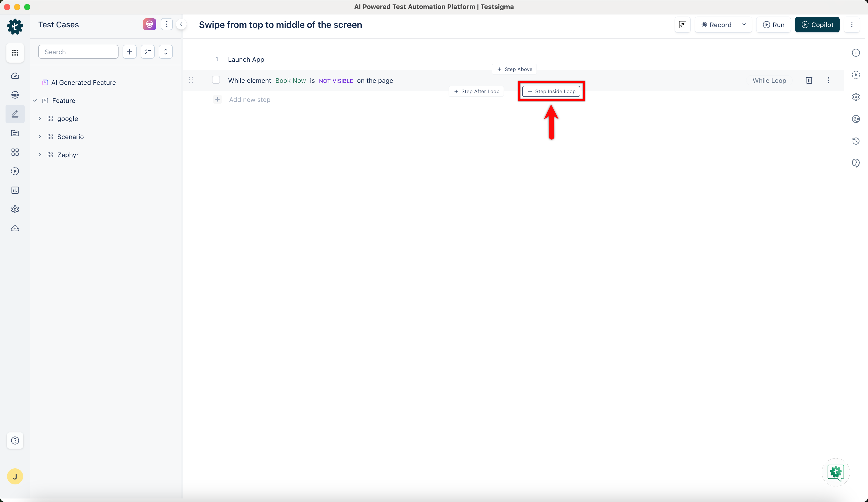Expand the Scenario item chevron
This screenshot has height=502, width=868.
pos(40,137)
